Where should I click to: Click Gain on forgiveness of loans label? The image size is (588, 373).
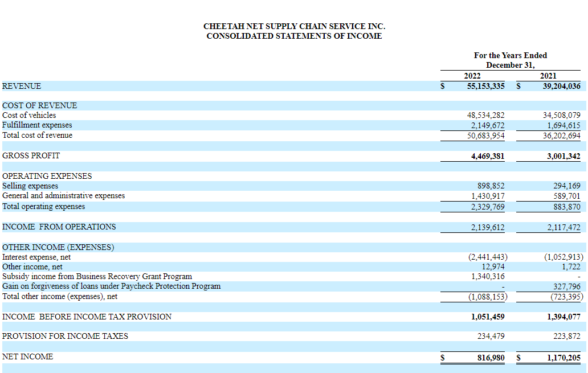coord(111,286)
